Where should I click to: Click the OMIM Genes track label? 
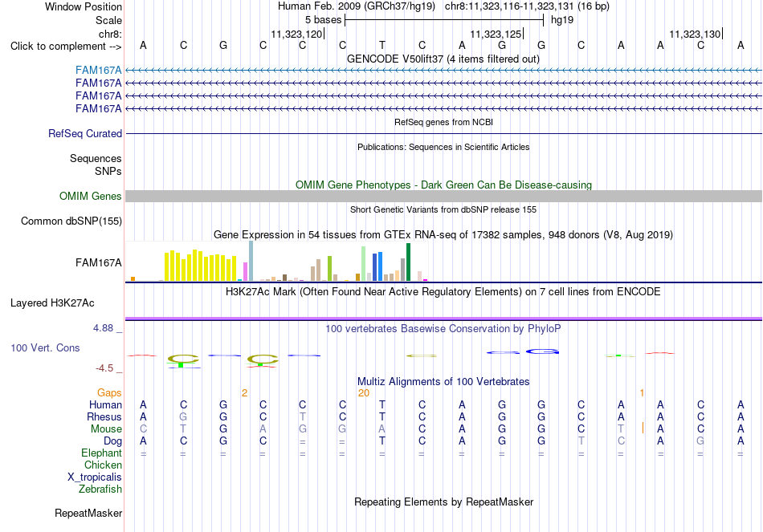coord(91,196)
